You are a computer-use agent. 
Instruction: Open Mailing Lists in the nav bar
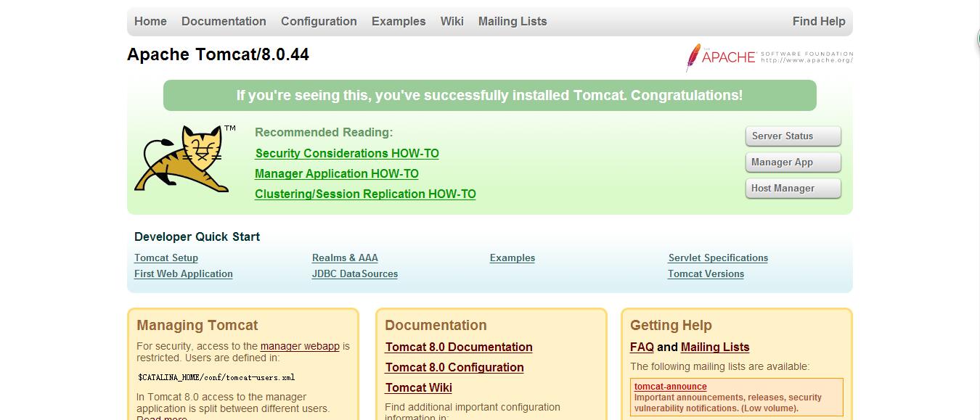pos(513,22)
